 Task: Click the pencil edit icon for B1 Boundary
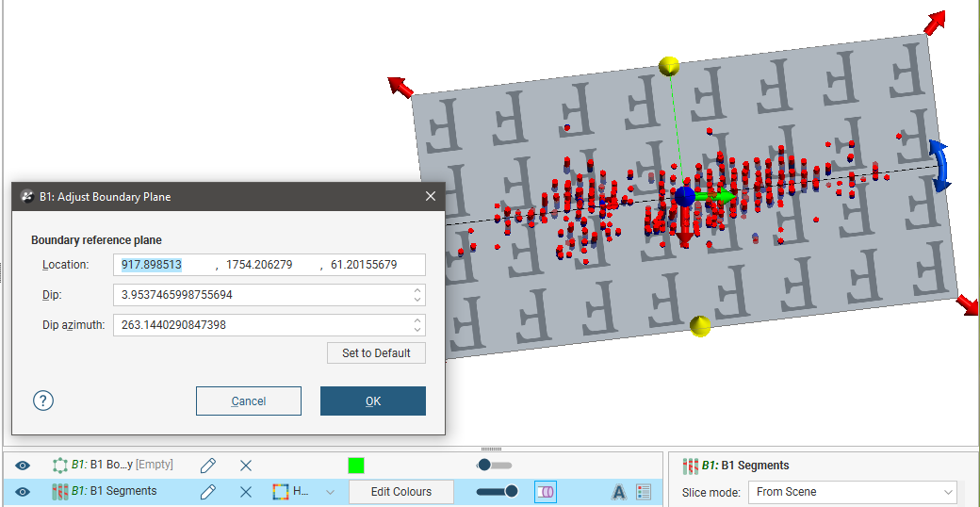coord(208,466)
